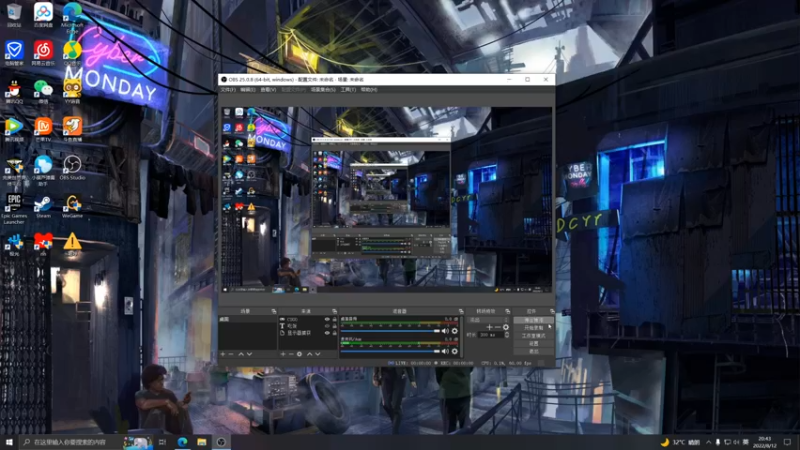Click OBS icon in Windows taskbar
The image size is (800, 450).
221,442
